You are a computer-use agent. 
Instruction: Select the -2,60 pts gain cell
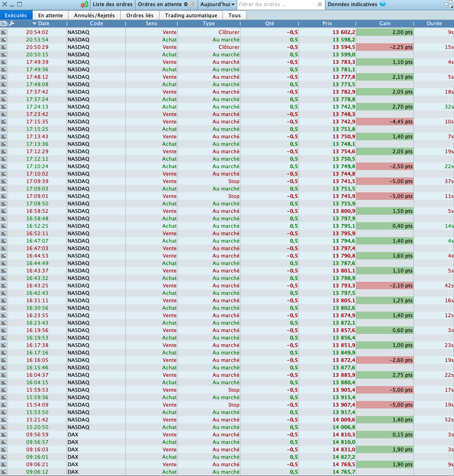point(385,360)
